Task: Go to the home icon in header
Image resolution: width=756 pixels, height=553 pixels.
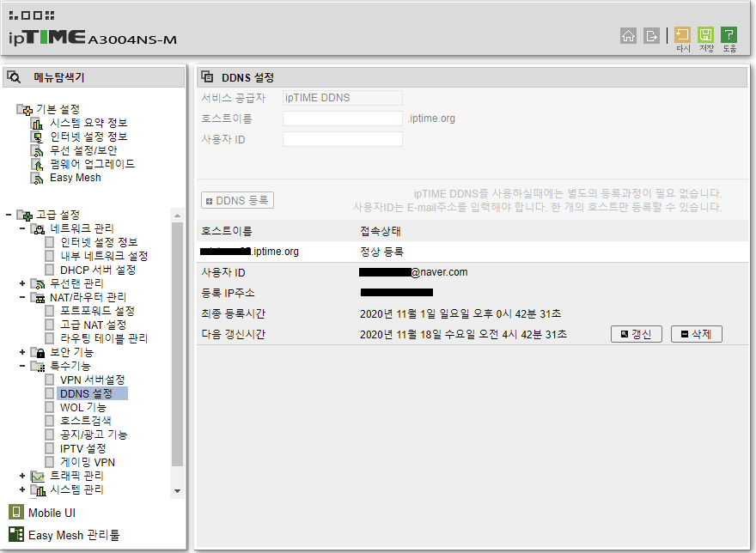Action: [628, 36]
